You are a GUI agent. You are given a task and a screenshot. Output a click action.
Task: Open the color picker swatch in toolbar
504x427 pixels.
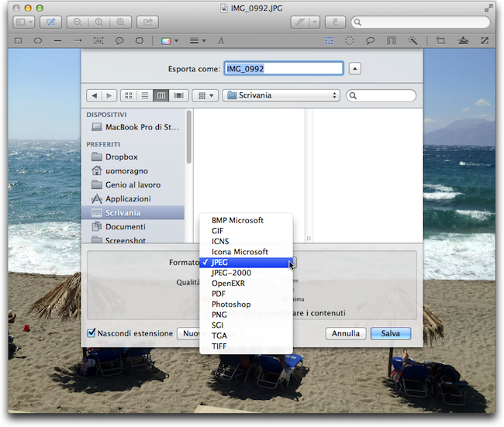tap(167, 40)
